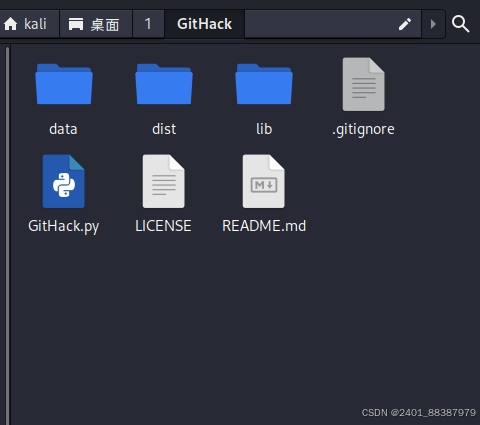The height and width of the screenshot is (425, 480).
Task: Go to kali home breadcrumb
Action: [x=29, y=24]
